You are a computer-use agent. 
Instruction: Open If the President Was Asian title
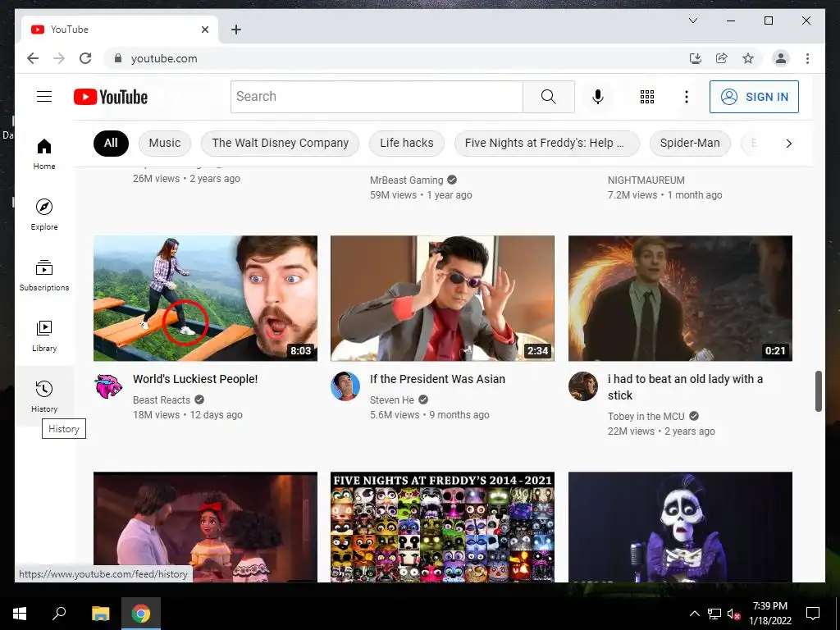[437, 379]
